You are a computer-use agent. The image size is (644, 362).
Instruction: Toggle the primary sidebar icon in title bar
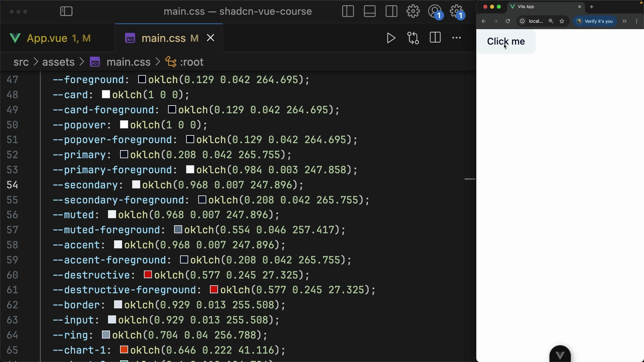point(66,11)
